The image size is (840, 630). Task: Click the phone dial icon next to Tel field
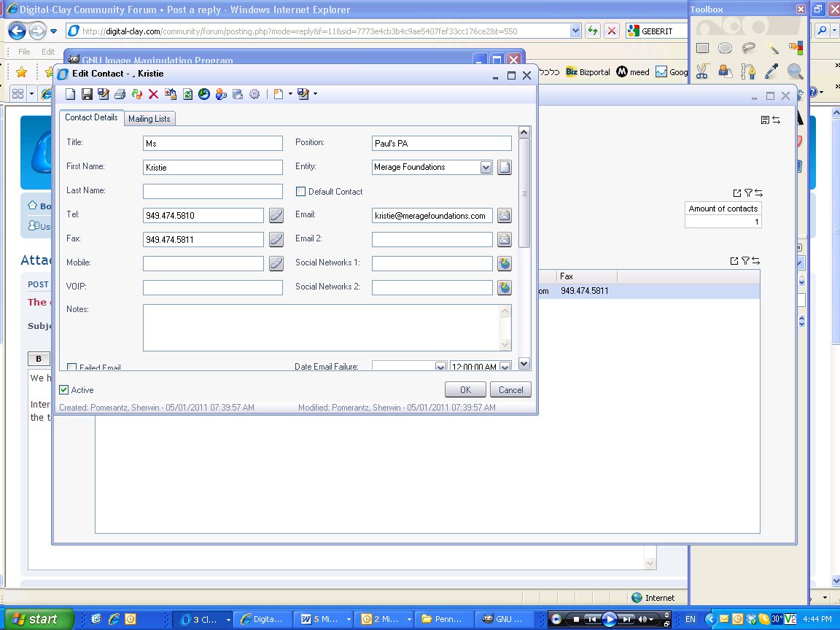(x=276, y=215)
